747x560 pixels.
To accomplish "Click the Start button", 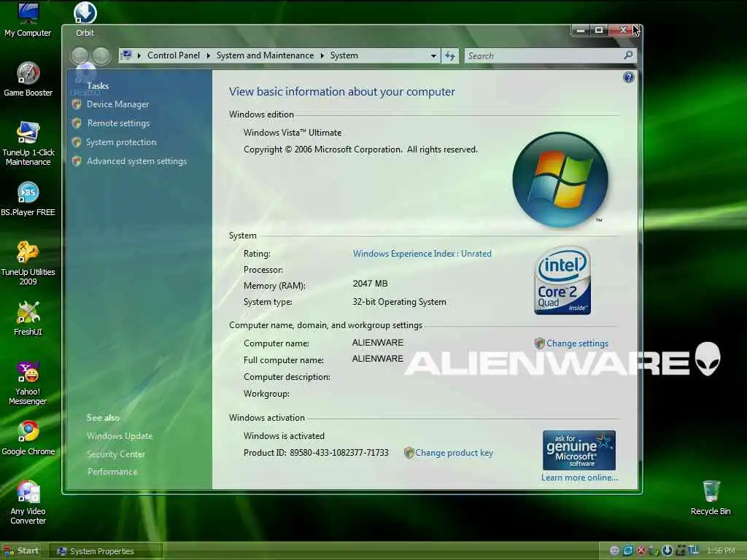I will [x=21, y=551].
